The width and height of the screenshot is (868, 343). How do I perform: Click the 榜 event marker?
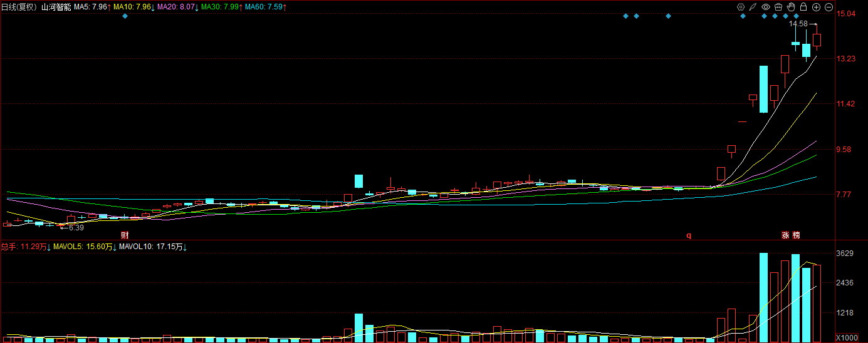(x=796, y=235)
